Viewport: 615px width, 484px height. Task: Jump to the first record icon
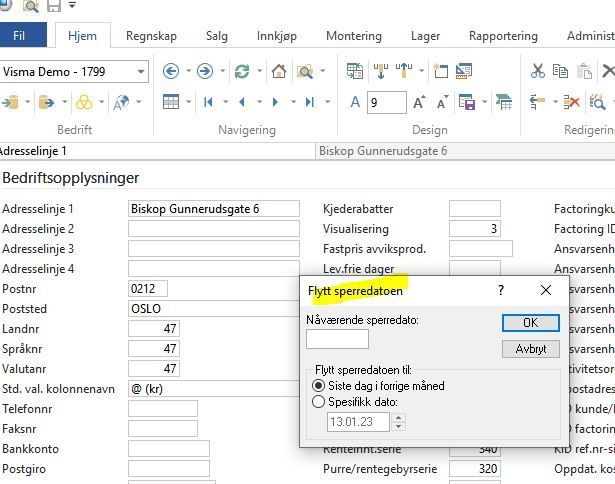pyautogui.click(x=208, y=102)
